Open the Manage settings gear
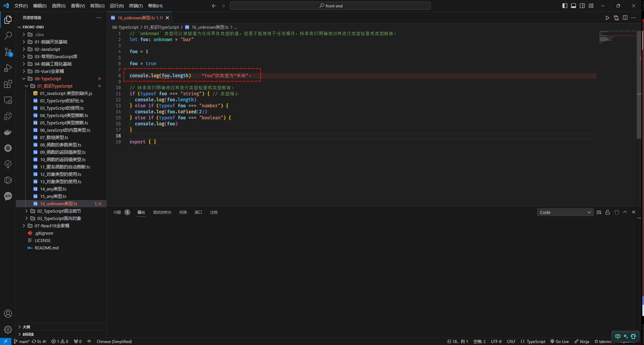 click(x=8, y=330)
